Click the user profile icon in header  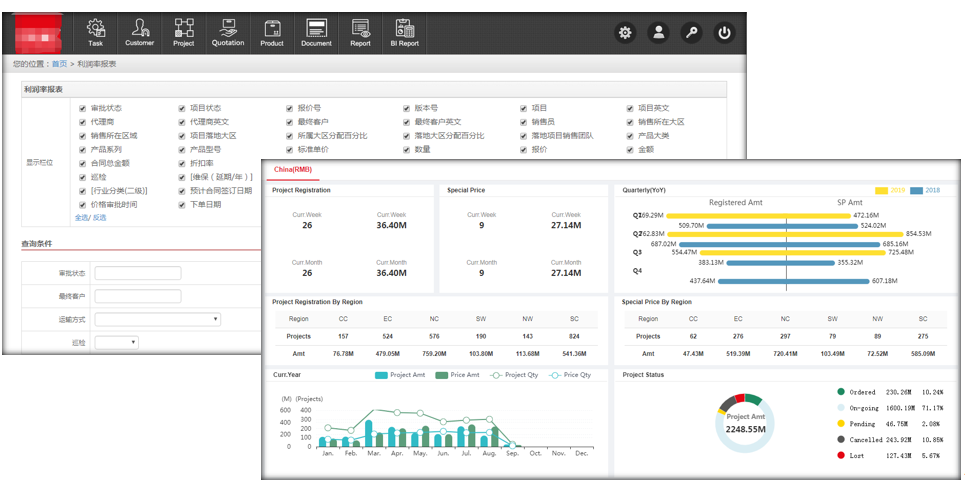(x=659, y=33)
